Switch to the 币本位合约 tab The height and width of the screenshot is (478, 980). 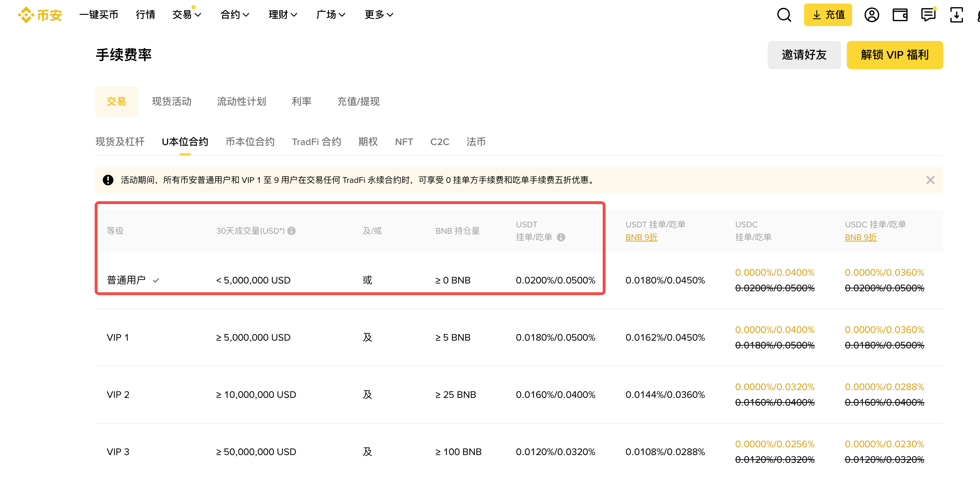[250, 142]
